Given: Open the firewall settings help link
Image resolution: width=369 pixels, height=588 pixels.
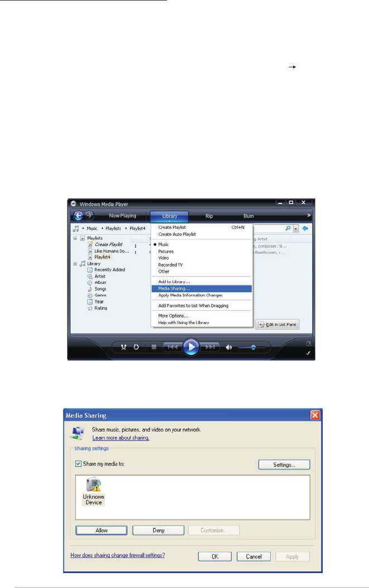Looking at the screenshot, I should pos(117,555).
